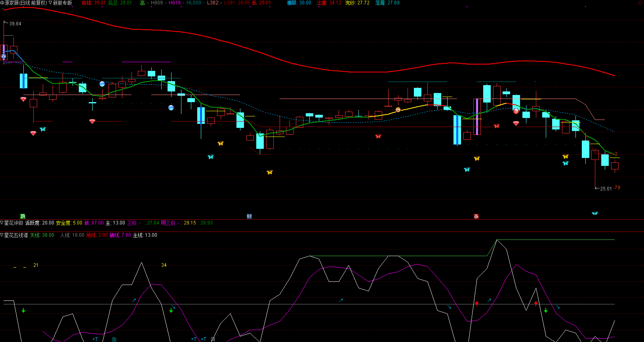Click the 25.01 low price label on chart
Image resolution: width=644 pixels, height=342 pixels.
click(606, 189)
